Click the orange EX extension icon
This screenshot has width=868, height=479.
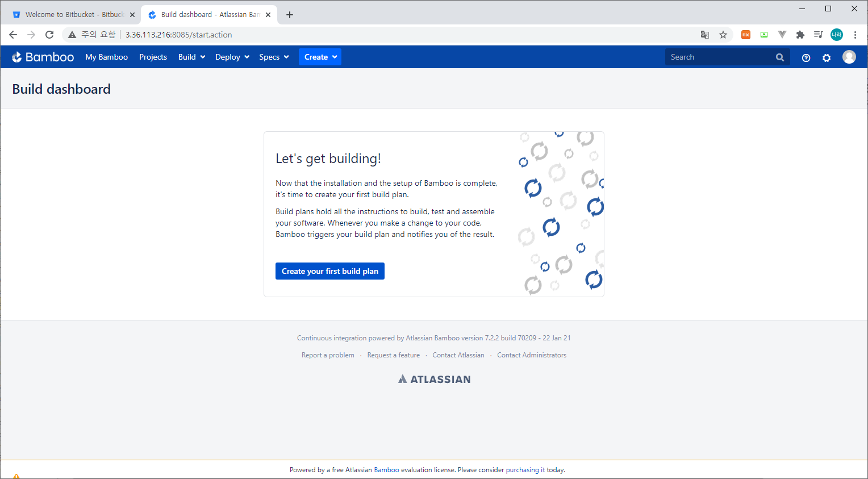(746, 35)
